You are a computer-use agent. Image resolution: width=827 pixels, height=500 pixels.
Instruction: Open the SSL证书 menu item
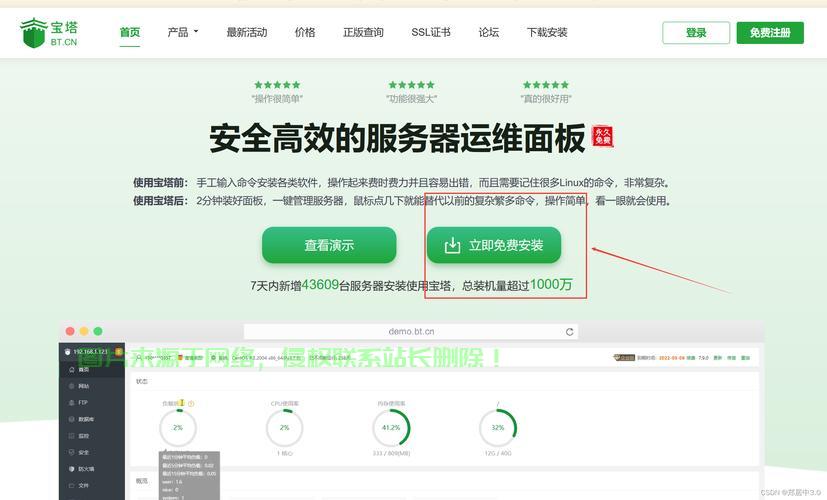coord(431,32)
